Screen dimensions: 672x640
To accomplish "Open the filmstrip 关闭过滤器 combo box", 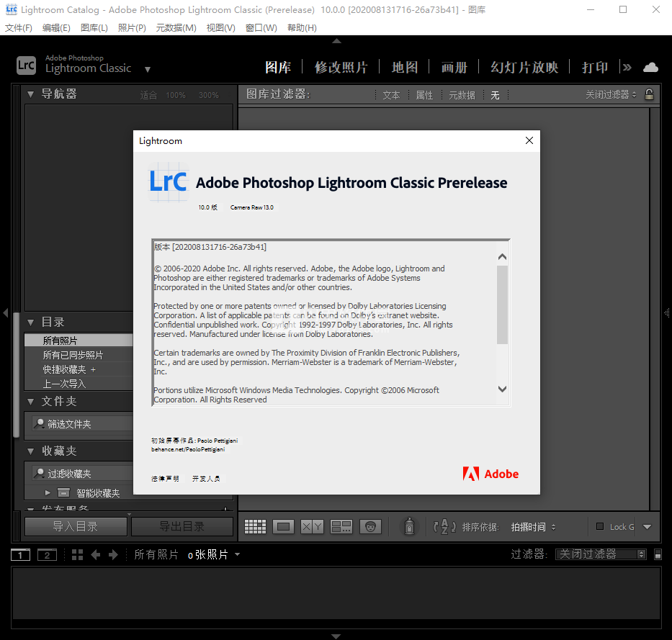I will pyautogui.click(x=601, y=554).
